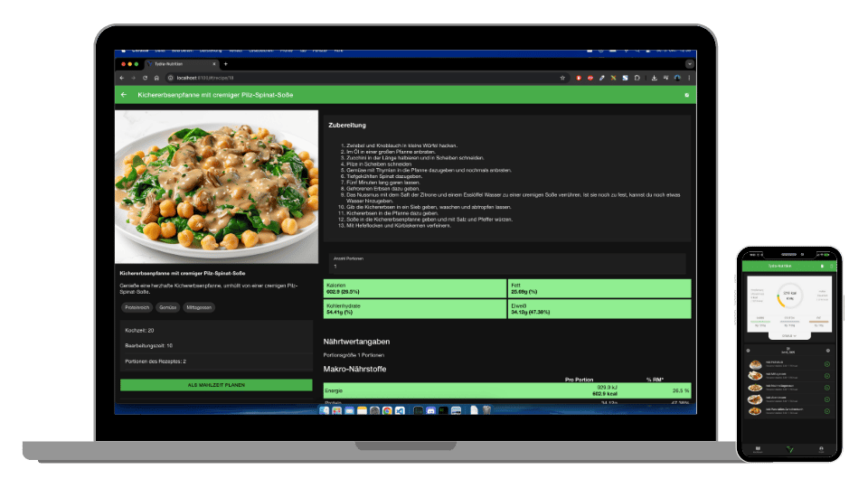Click the Nährwertangaben heading
This screenshot has width=868, height=488.
tap(356, 342)
